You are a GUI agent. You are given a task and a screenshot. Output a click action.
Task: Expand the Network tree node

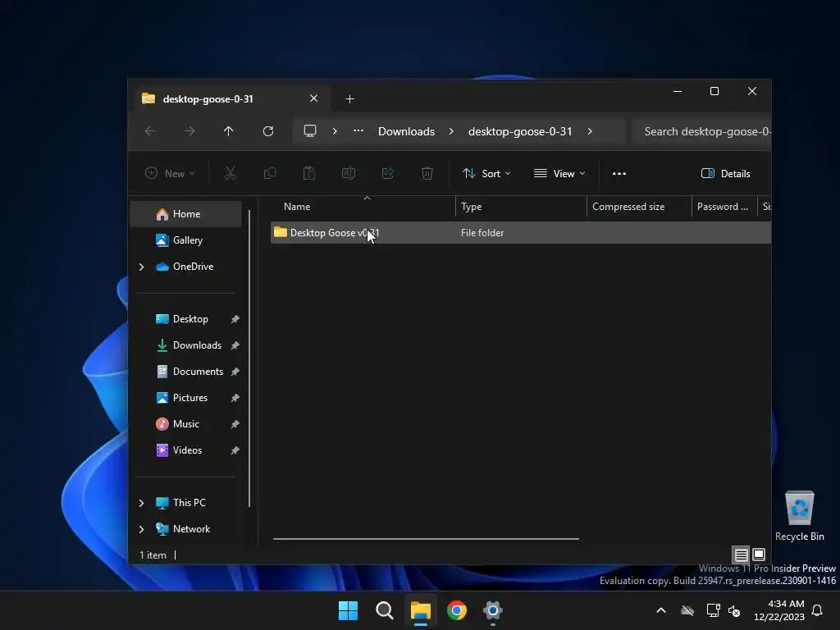141,529
